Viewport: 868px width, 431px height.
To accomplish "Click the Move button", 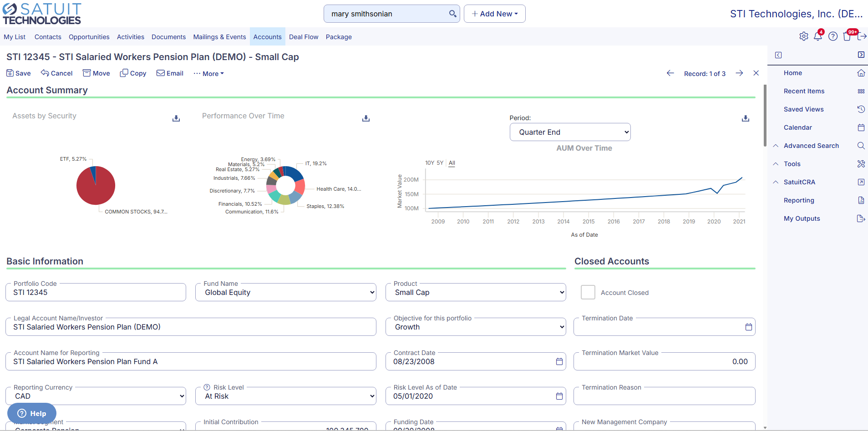I will (96, 73).
